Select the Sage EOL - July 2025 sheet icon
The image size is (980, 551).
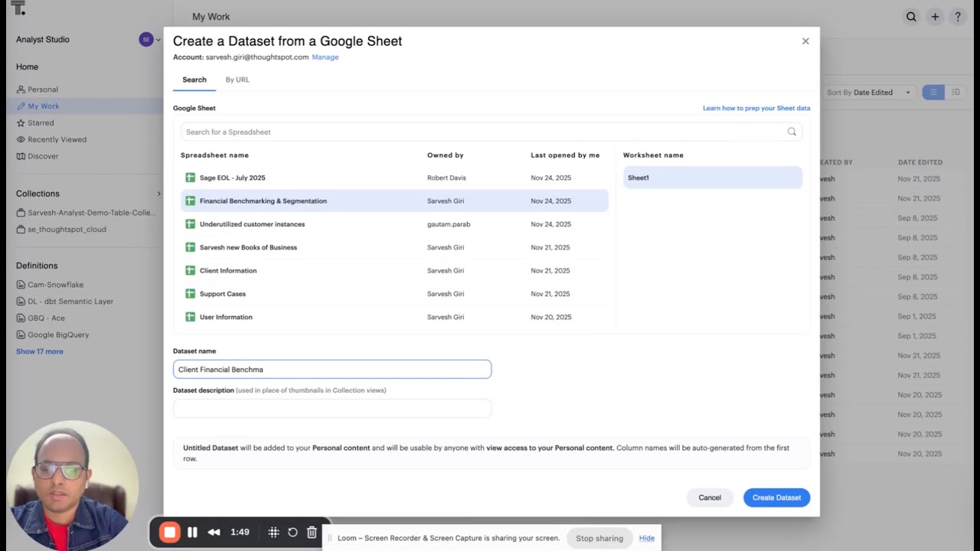pos(191,178)
